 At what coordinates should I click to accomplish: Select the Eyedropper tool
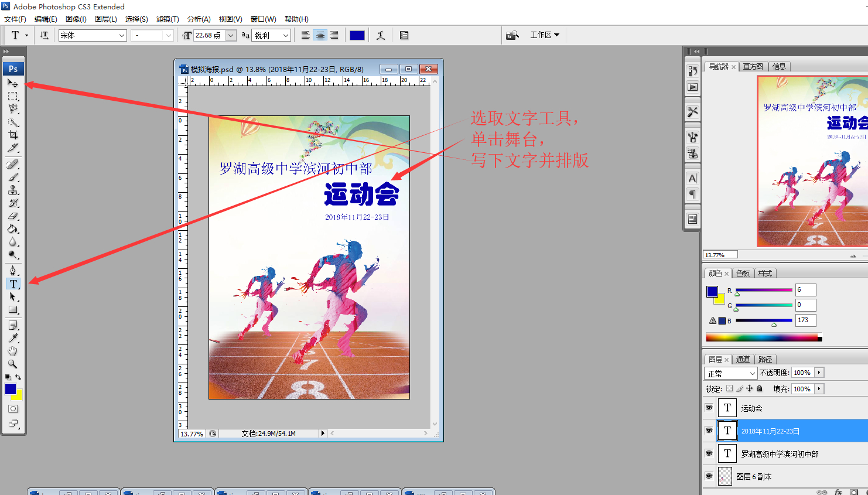(x=13, y=338)
